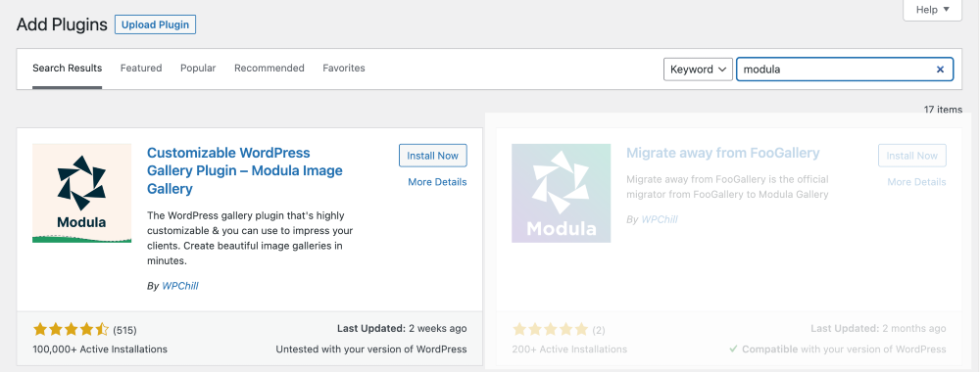
Task: Select the Search Results tab
Action: (68, 68)
